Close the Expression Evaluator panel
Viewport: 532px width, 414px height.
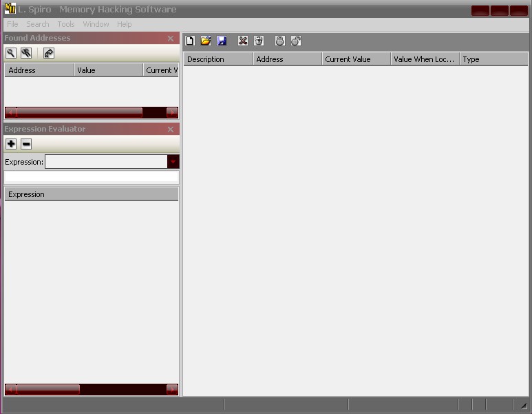tap(171, 130)
